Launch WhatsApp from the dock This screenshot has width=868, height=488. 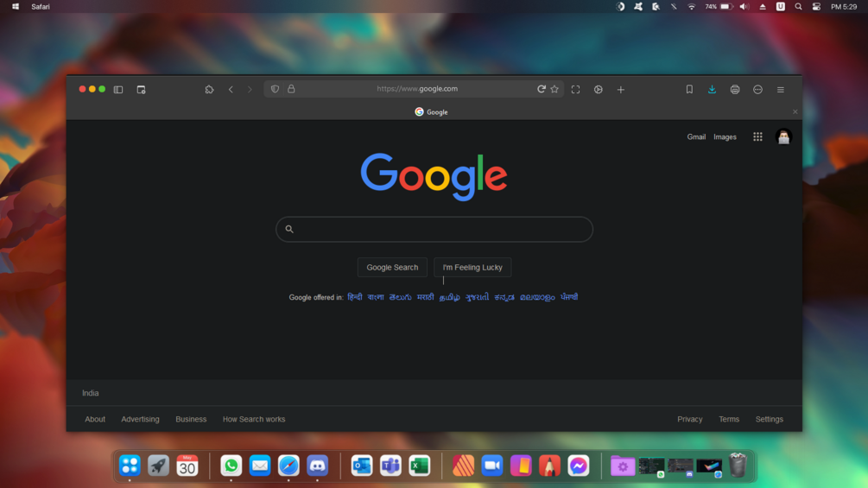coord(231,466)
